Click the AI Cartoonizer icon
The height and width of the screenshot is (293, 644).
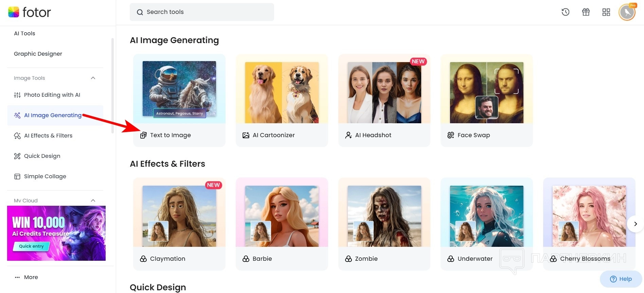tap(246, 135)
